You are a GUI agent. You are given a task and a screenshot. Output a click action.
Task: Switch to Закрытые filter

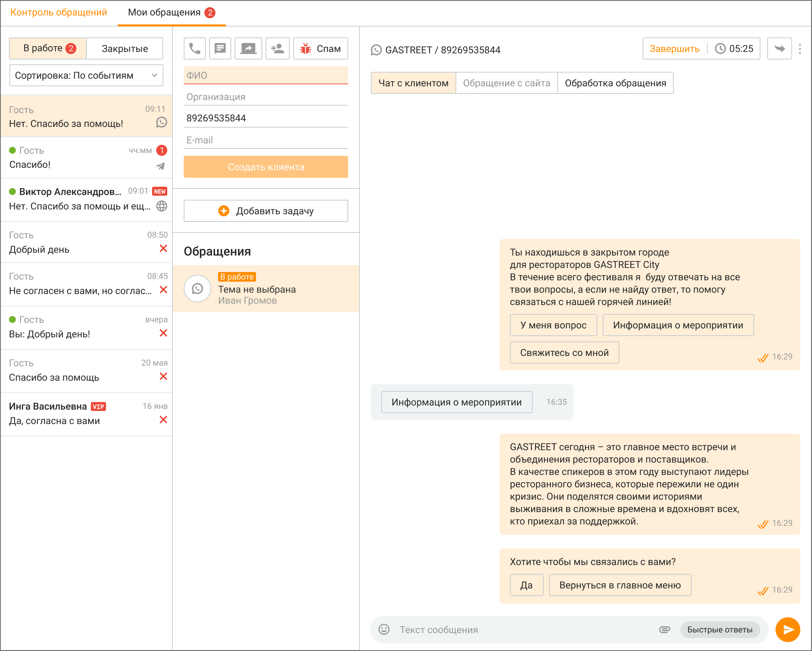(125, 48)
